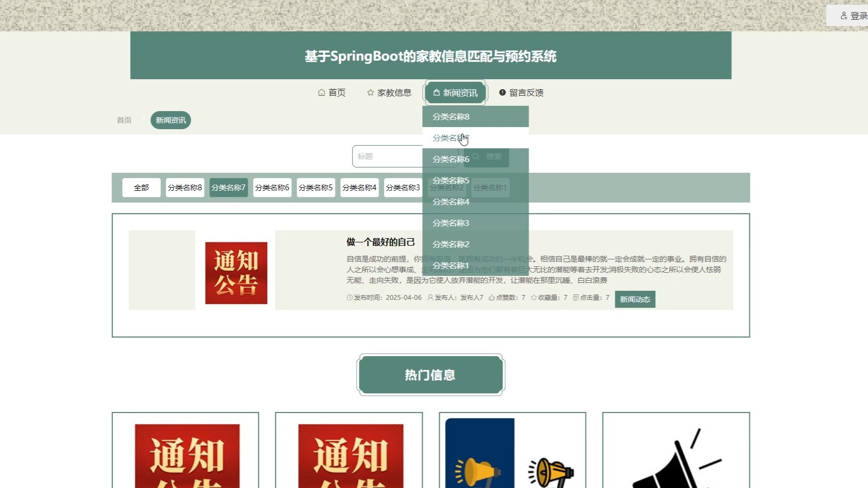868x488 pixels.
Task: Click the star icon beside 家教信息
Action: pos(371,92)
